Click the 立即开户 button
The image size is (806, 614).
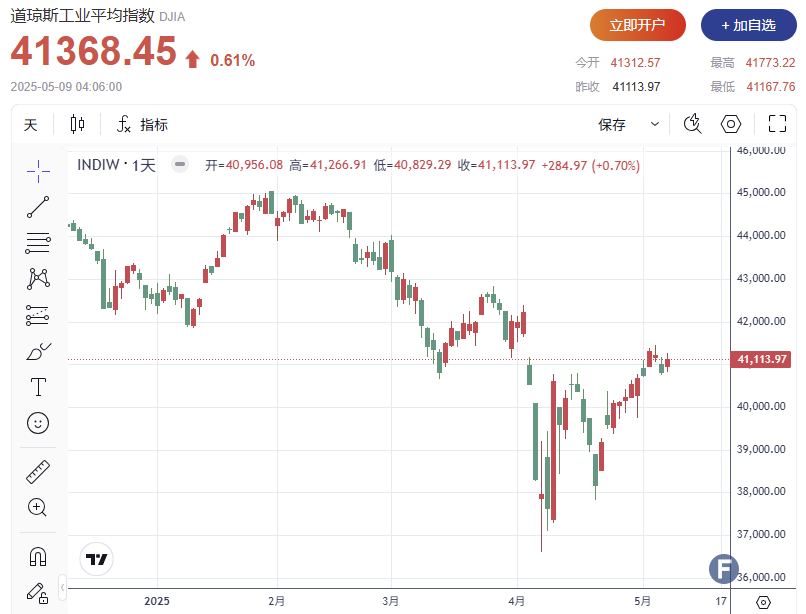[638, 25]
